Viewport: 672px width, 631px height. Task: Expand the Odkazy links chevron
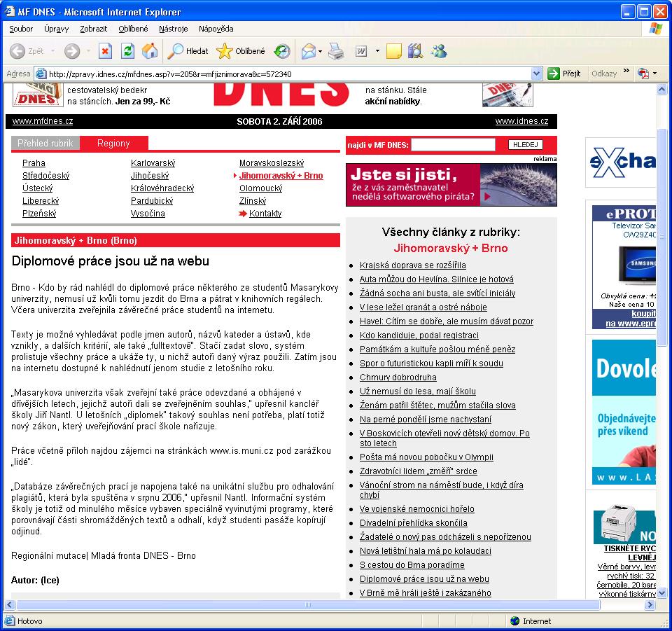pyautogui.click(x=626, y=71)
